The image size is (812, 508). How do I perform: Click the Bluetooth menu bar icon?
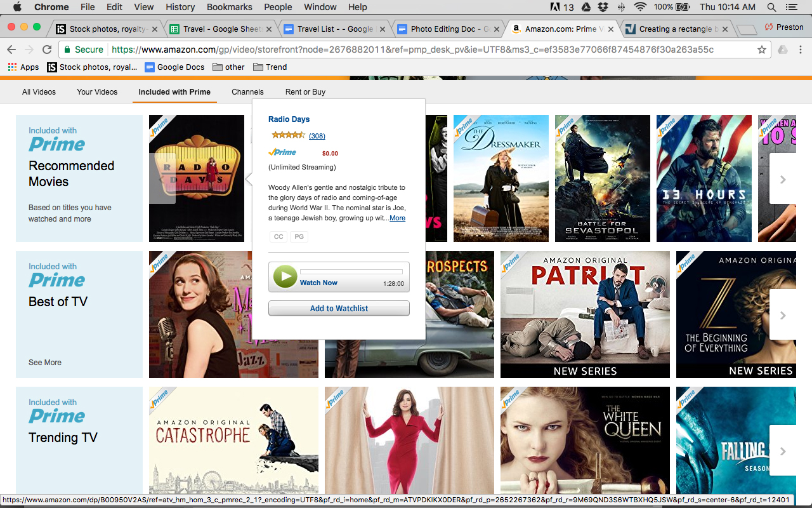point(621,7)
